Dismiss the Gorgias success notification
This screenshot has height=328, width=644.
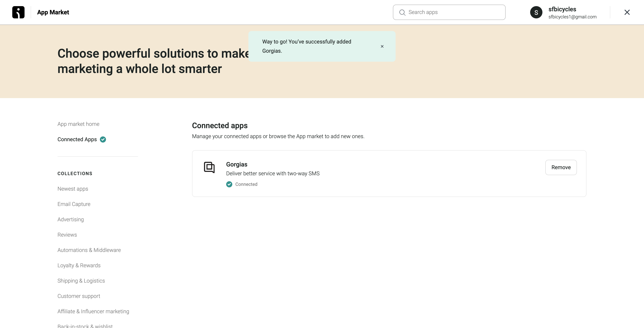382,47
